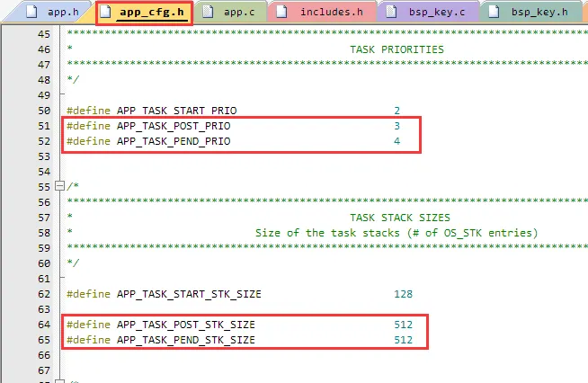Click the priority value 4 for APP_TASK_PEND_PRIO

click(396, 142)
